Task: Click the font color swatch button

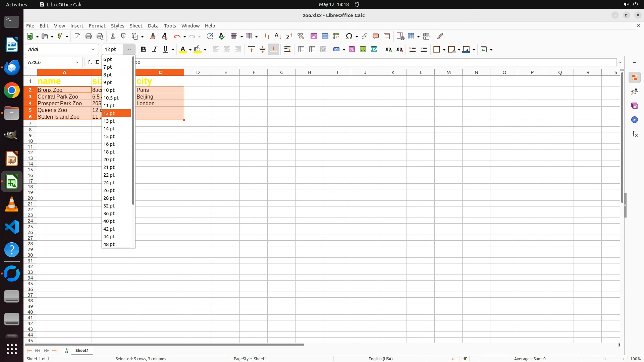Action: coord(182,50)
